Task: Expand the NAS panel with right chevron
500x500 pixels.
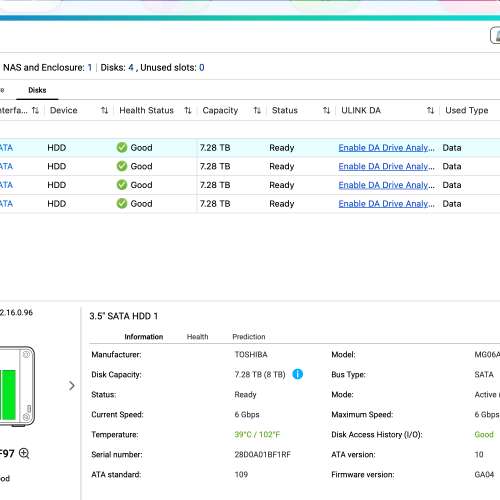Action: point(72,386)
